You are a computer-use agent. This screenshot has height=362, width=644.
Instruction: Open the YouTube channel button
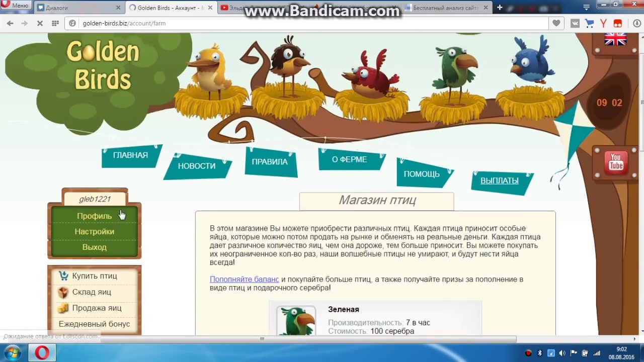pos(616,163)
